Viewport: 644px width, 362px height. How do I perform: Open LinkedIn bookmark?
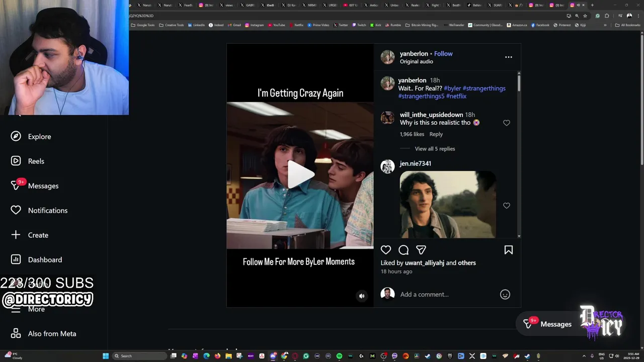pos(196,25)
